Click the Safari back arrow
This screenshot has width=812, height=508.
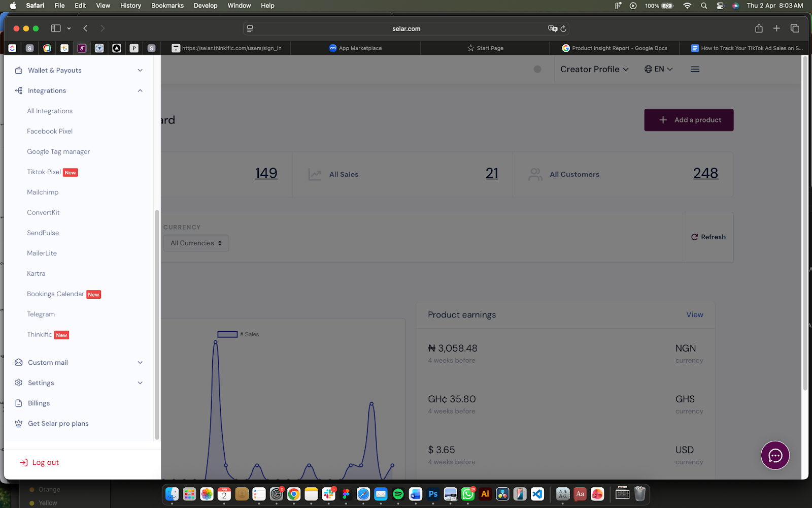[x=85, y=28]
